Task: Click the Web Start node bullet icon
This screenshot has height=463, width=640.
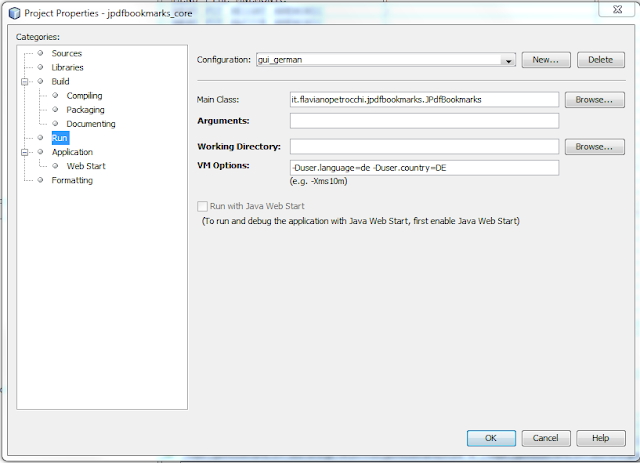Action: [55, 166]
